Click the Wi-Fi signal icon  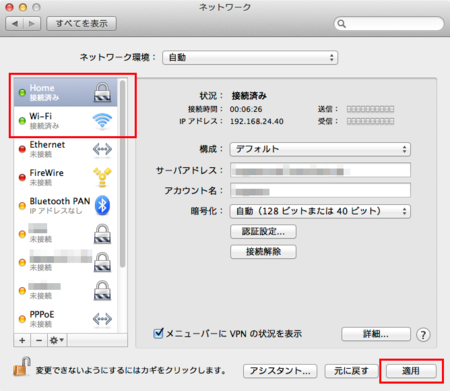pos(102,121)
